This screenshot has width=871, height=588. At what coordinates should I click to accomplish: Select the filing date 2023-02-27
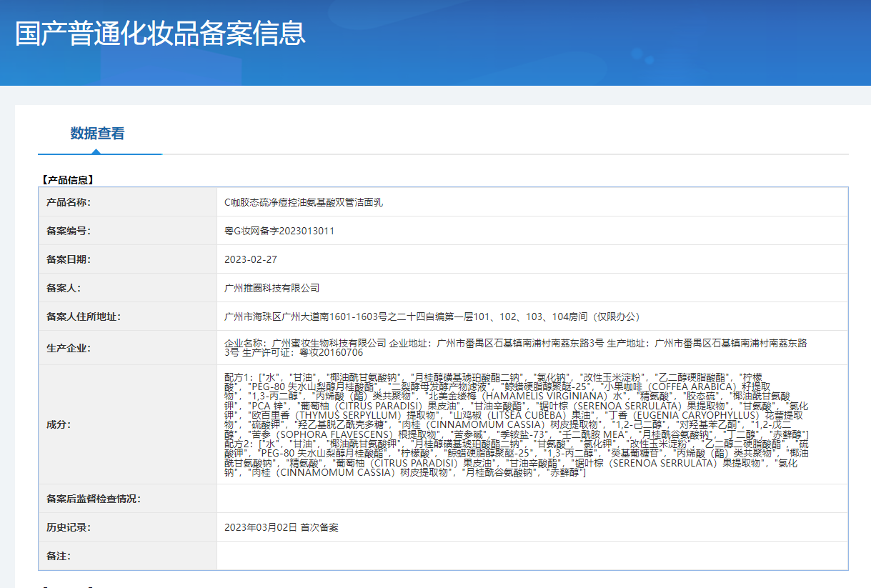click(x=251, y=259)
